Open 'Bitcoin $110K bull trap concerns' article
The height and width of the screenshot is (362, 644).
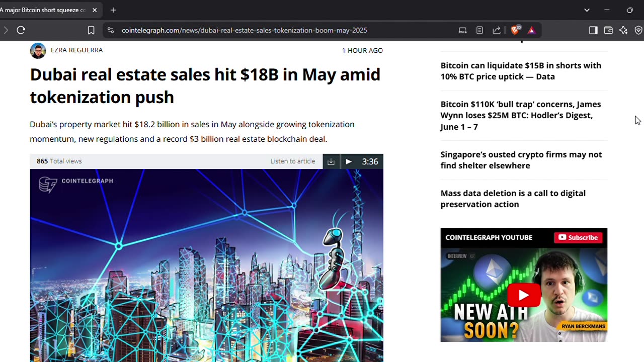point(521,115)
